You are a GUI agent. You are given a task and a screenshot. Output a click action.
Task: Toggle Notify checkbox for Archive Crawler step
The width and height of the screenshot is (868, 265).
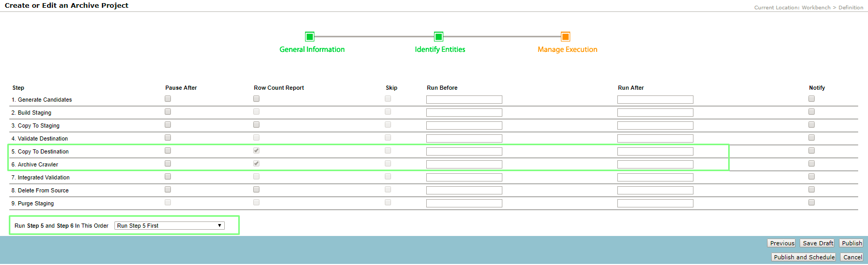pos(812,163)
